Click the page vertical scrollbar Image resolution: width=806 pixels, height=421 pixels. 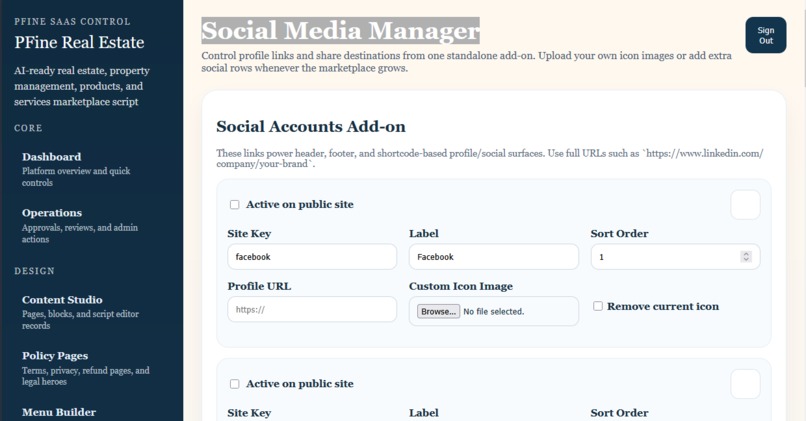(x=803, y=44)
